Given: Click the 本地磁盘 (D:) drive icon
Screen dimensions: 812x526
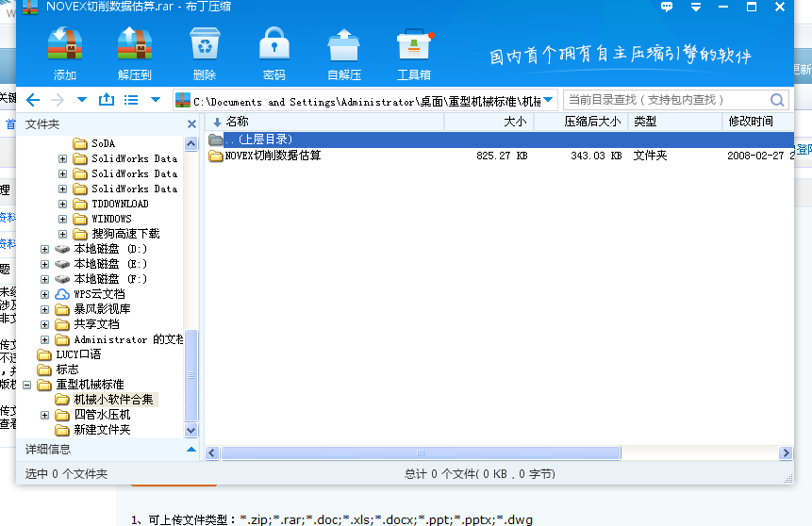Looking at the screenshot, I should click(x=62, y=249).
